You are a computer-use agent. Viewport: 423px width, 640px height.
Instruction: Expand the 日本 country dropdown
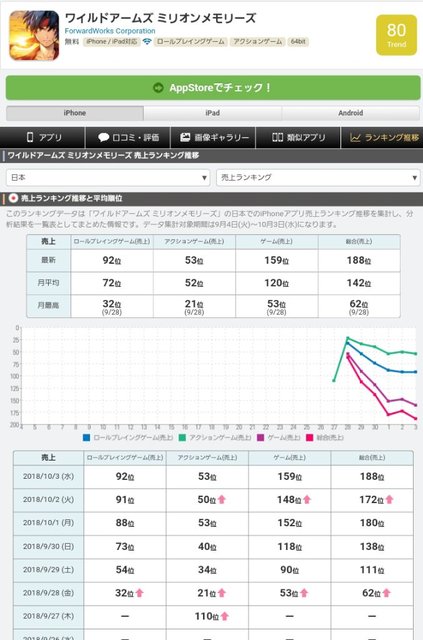[108, 178]
